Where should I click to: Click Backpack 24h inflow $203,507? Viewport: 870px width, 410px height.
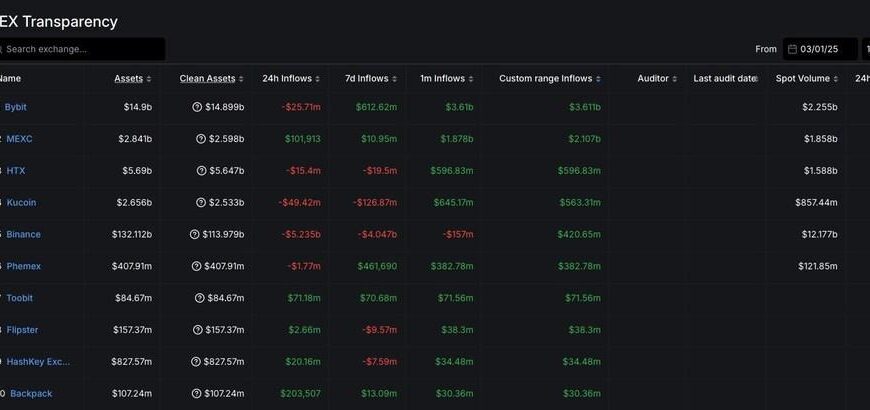[300, 394]
